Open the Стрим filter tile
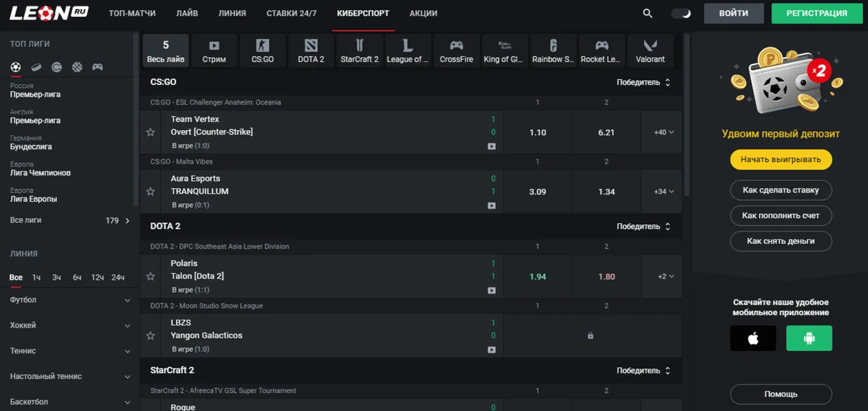 pyautogui.click(x=214, y=50)
